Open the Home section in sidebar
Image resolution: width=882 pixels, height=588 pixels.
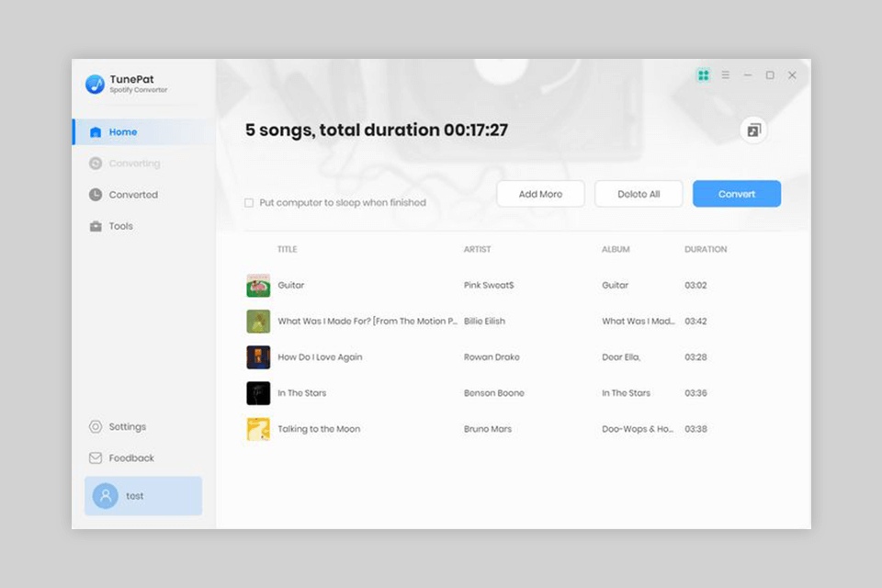(x=144, y=131)
